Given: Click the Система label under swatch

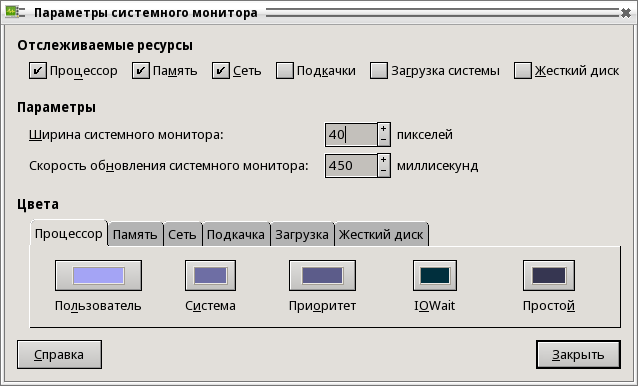Looking at the screenshot, I should 210,306.
